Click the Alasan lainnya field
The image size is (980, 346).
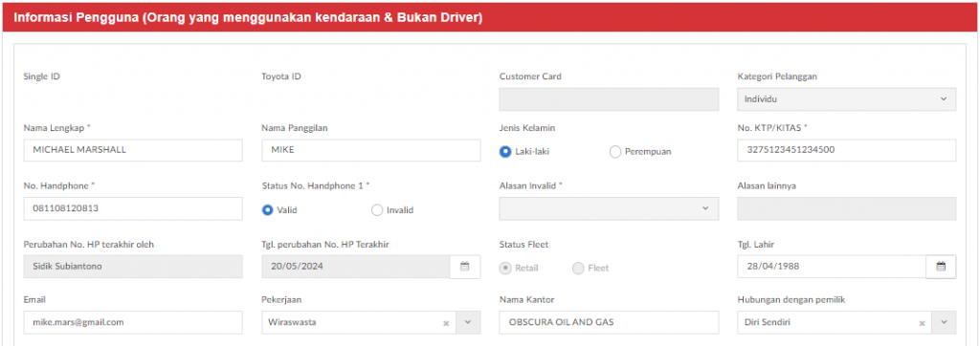[847, 208]
